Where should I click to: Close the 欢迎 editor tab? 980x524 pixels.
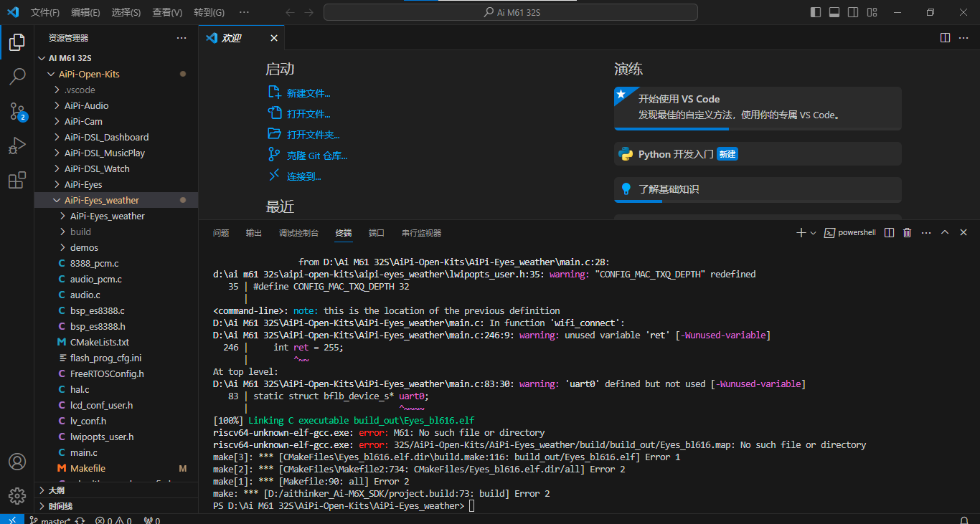[274, 38]
